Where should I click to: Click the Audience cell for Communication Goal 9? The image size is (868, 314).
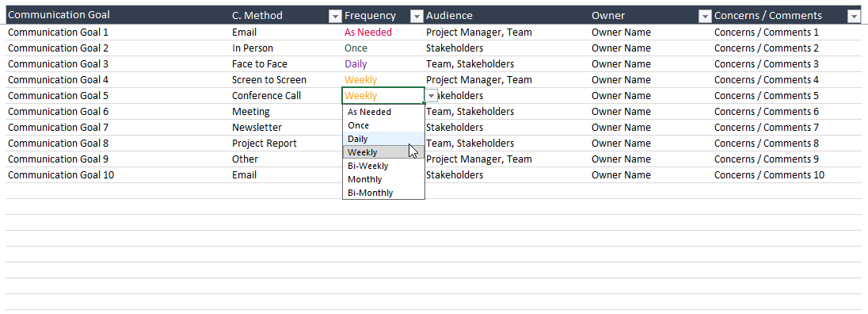click(x=507, y=159)
